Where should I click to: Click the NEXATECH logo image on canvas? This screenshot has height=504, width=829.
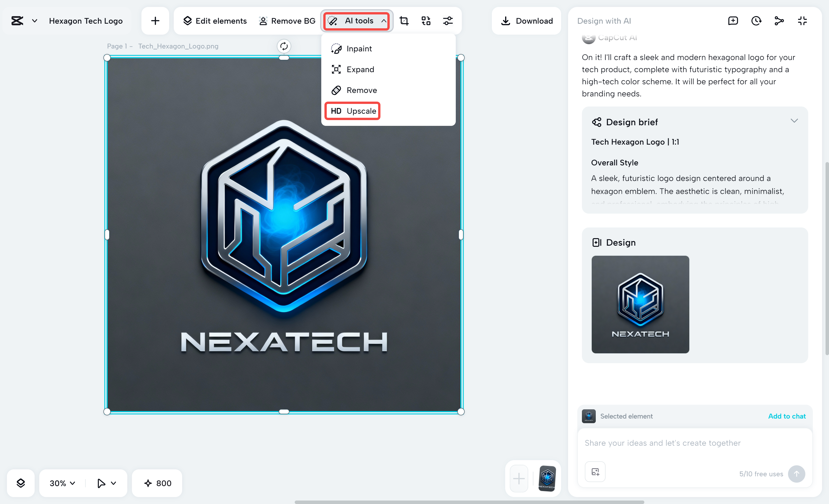click(x=284, y=234)
